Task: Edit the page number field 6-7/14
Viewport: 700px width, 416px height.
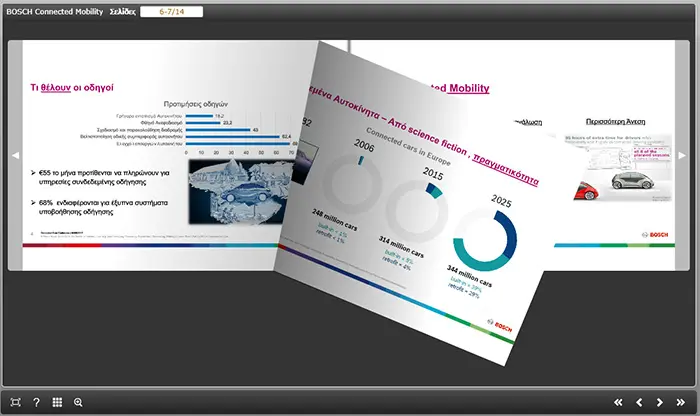Action: coord(171,12)
